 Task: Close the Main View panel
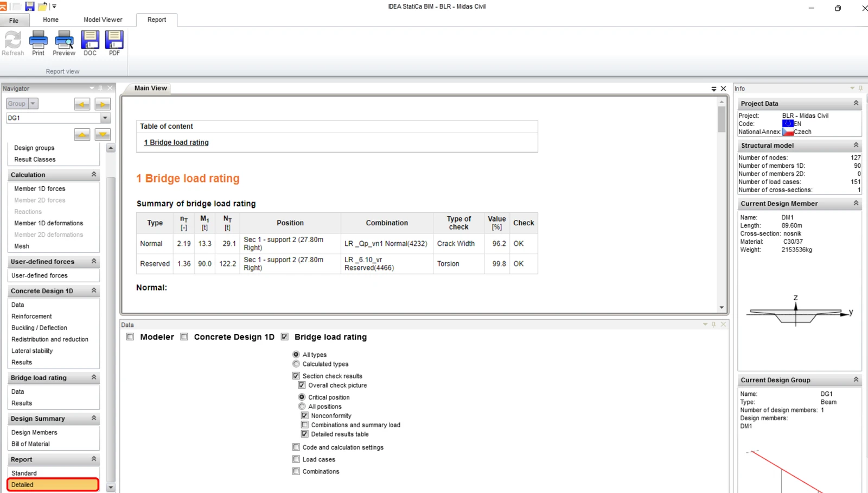coord(723,89)
